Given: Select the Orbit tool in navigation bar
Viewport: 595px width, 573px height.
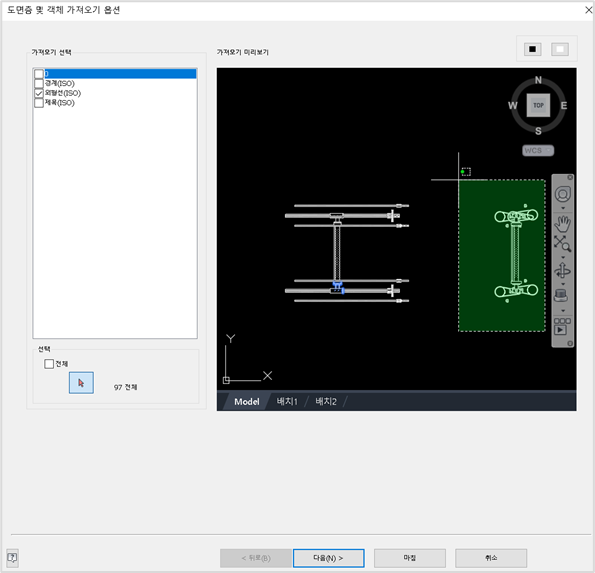Looking at the screenshot, I should pyautogui.click(x=562, y=271).
